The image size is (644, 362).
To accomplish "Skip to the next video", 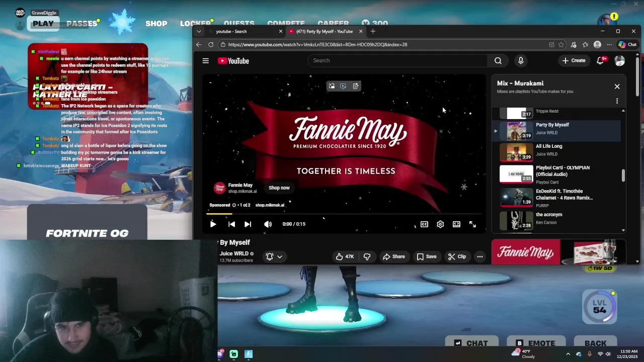I will (248, 224).
